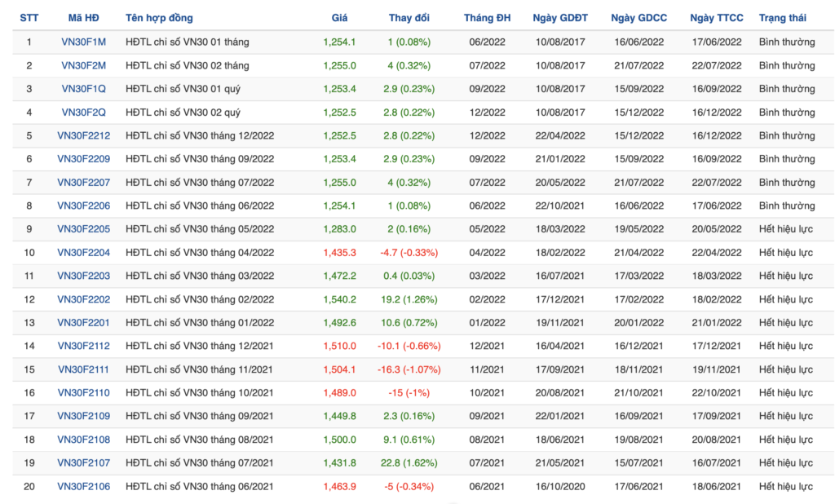
Task: Select the VN30F2106 contract code
Action: (83, 486)
